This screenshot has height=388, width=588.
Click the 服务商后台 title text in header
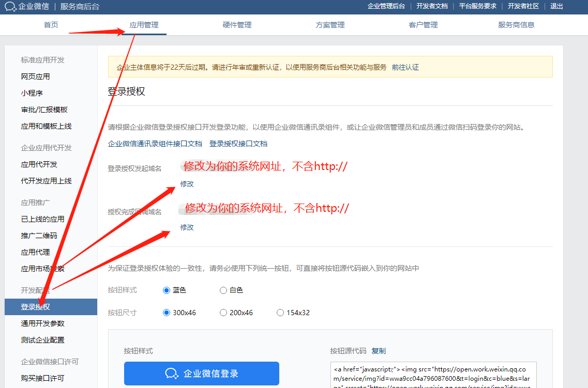(x=80, y=7)
